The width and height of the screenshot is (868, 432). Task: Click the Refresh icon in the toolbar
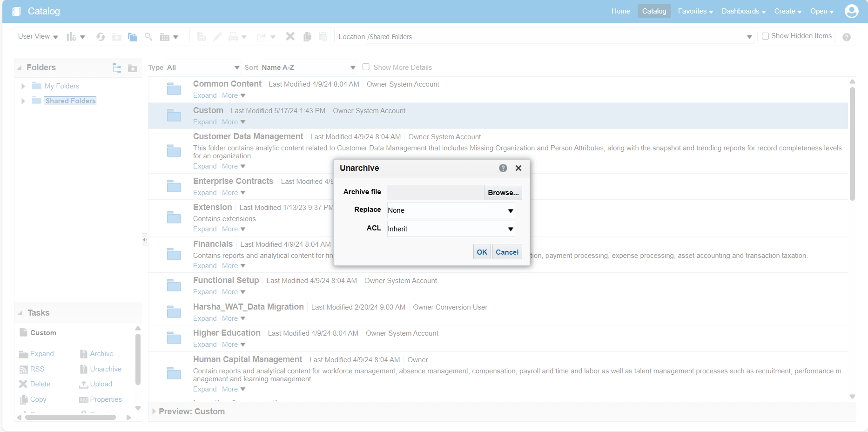tap(101, 37)
